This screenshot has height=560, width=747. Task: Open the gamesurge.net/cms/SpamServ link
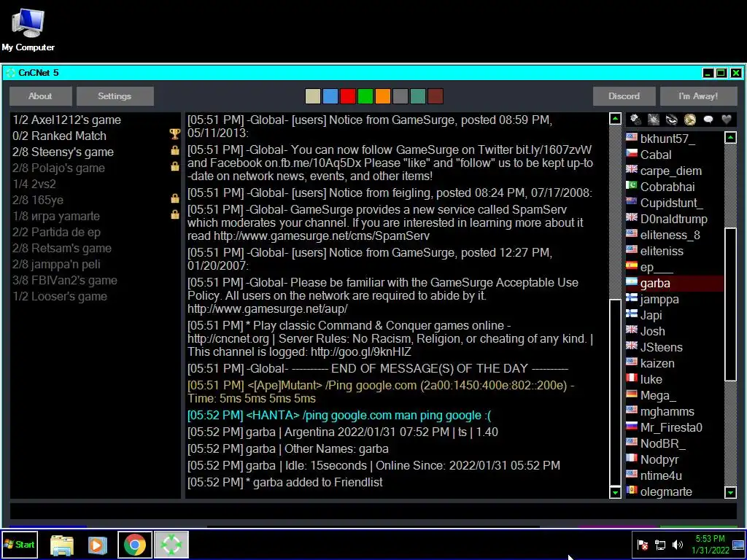click(322, 236)
